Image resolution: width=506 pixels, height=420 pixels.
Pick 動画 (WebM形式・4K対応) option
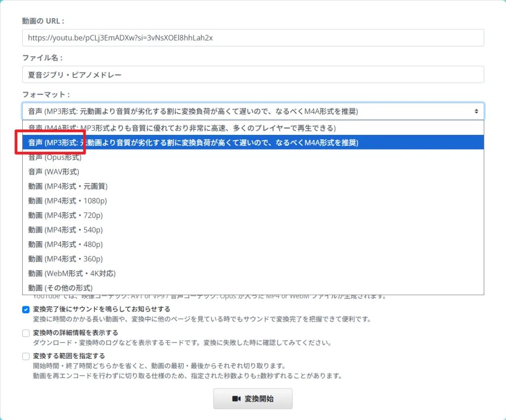pyautogui.click(x=253, y=273)
